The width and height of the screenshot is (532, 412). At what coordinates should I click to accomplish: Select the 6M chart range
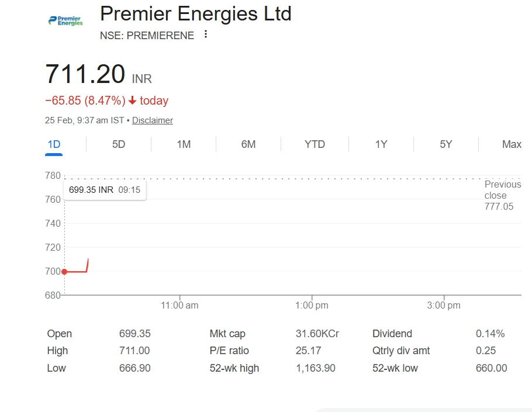[x=248, y=144]
